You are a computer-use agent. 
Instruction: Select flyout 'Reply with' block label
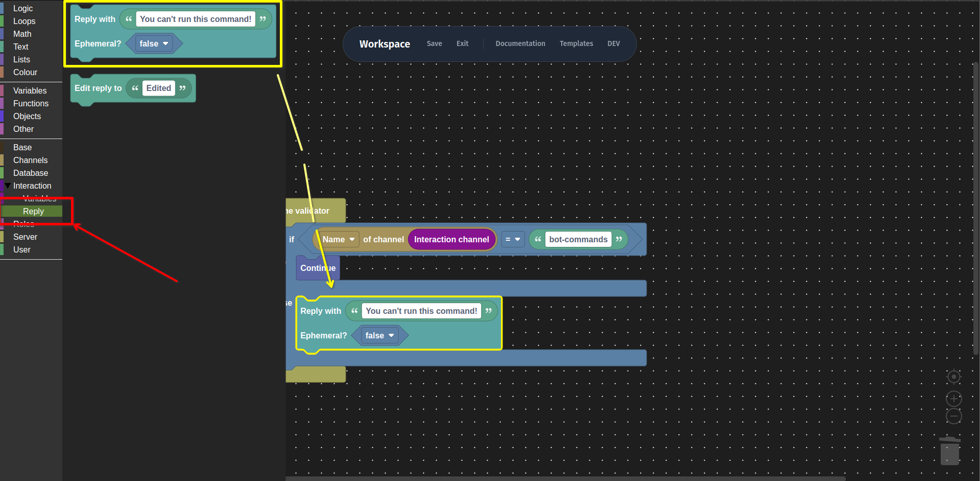coord(95,19)
